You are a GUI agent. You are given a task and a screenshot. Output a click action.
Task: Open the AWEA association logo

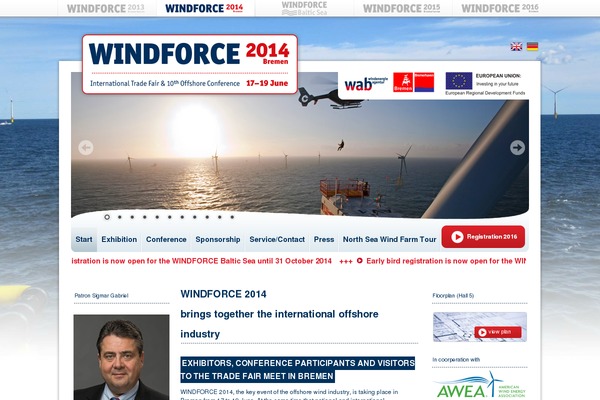pyautogui.click(x=481, y=385)
